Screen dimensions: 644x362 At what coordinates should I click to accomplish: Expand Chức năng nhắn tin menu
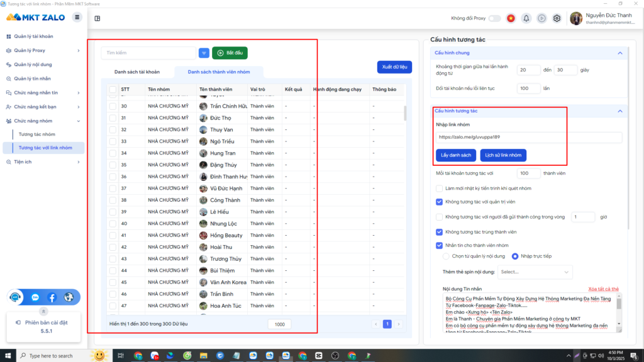coord(43,93)
